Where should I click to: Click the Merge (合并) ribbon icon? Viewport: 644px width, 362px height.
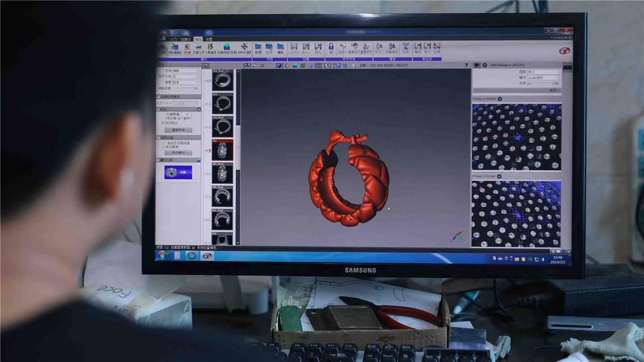(405, 47)
